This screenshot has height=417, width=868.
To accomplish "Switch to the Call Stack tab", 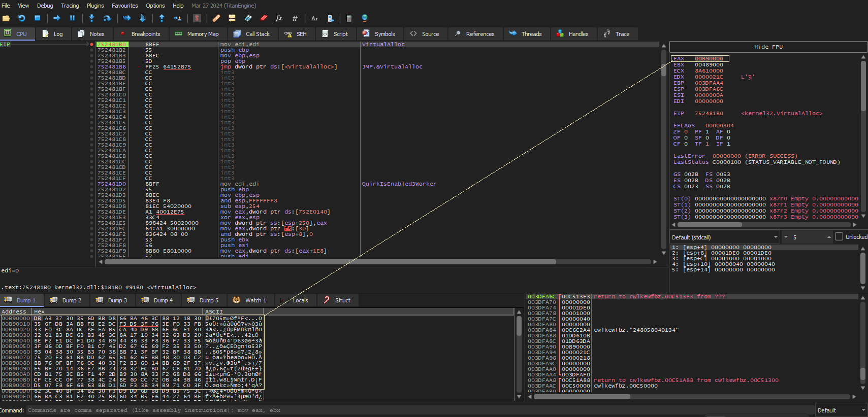I will click(252, 34).
